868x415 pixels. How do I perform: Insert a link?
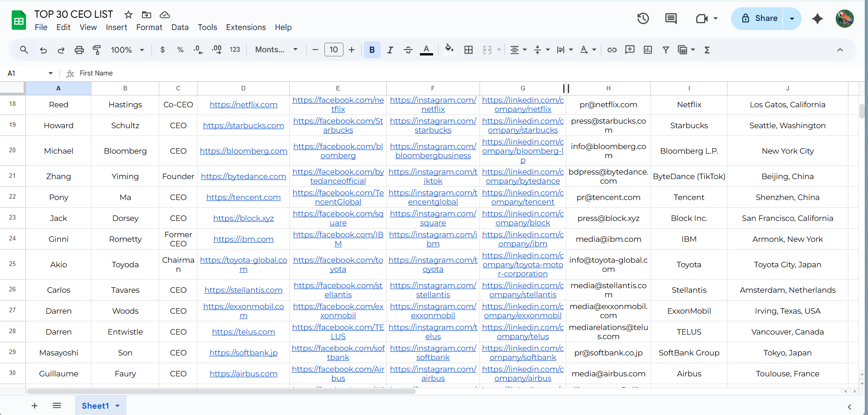(x=612, y=50)
